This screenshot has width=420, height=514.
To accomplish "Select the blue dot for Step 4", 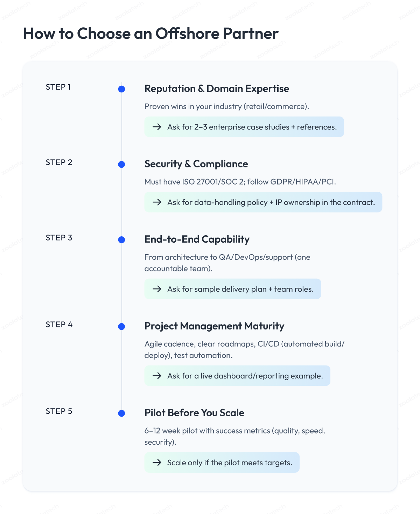I will [x=121, y=326].
